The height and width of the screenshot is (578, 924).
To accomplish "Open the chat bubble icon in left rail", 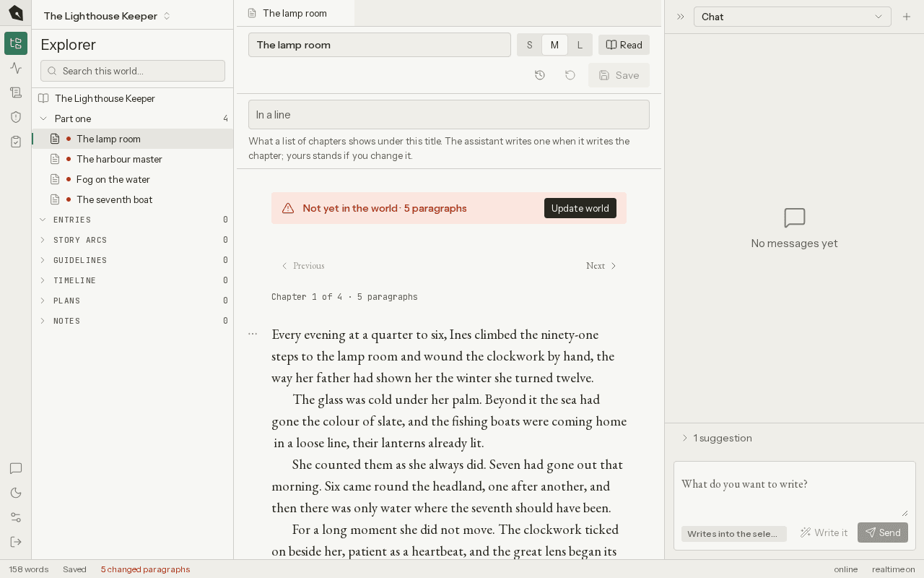I will coord(16,468).
